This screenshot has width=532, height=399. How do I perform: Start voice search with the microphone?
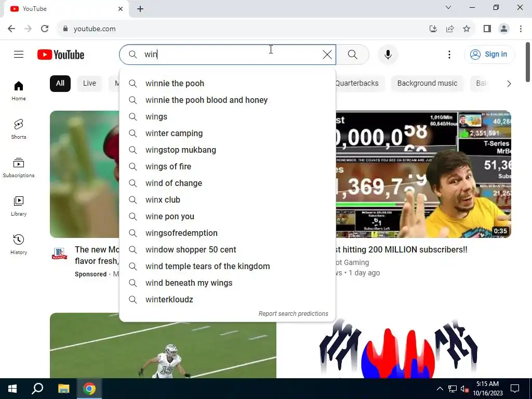[x=388, y=54]
